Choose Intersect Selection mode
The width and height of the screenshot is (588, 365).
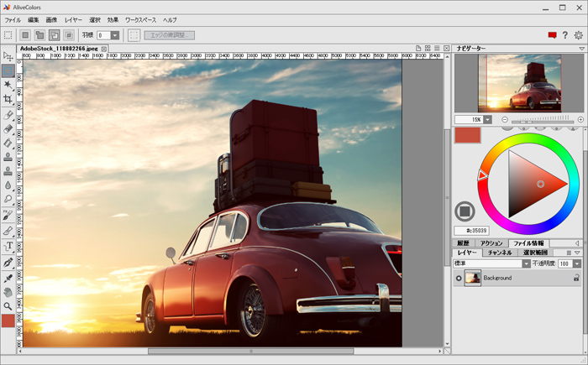point(69,35)
